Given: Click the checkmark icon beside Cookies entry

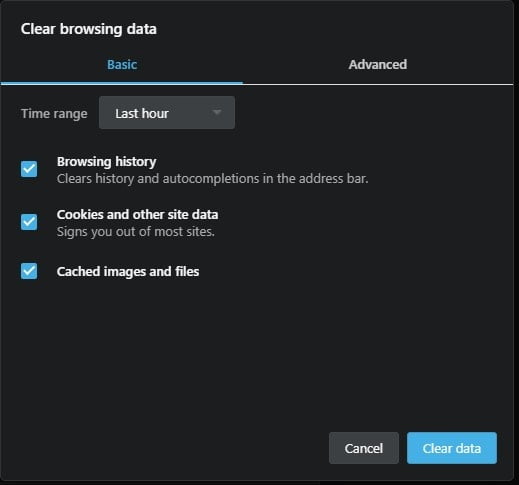Looking at the screenshot, I should (x=29, y=222).
